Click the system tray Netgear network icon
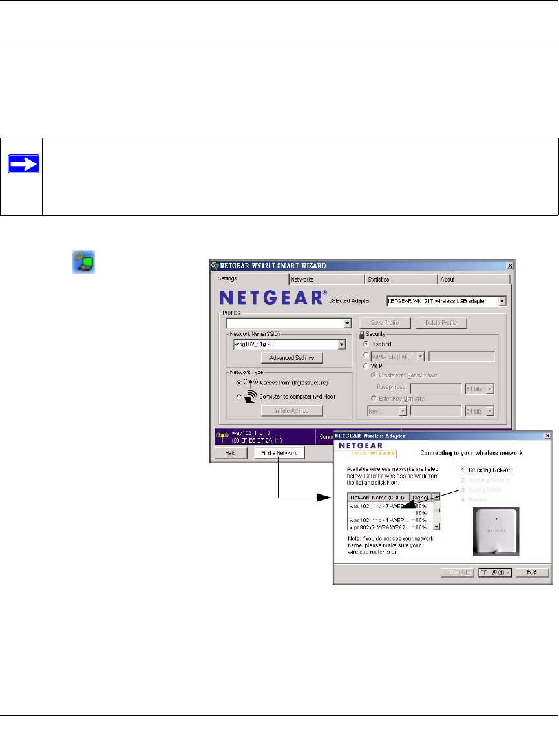Image resolution: width=559 pixels, height=756 pixels. [x=83, y=262]
